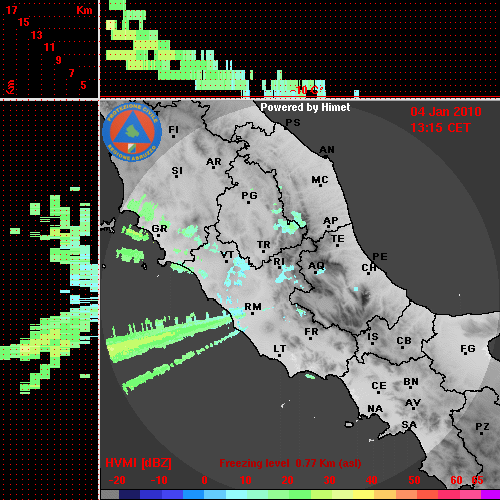Screen dimensions: 500x500
Task: Click the AV city label on the map
Action: click(x=413, y=403)
